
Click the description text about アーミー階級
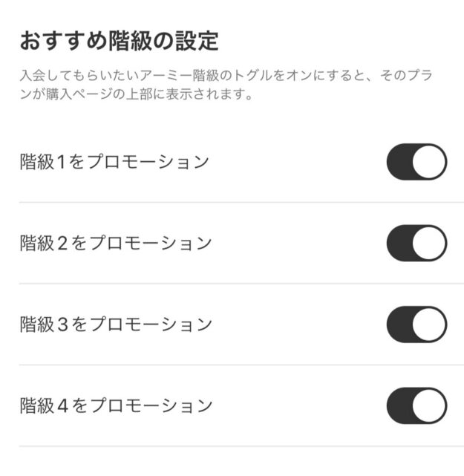point(226,85)
